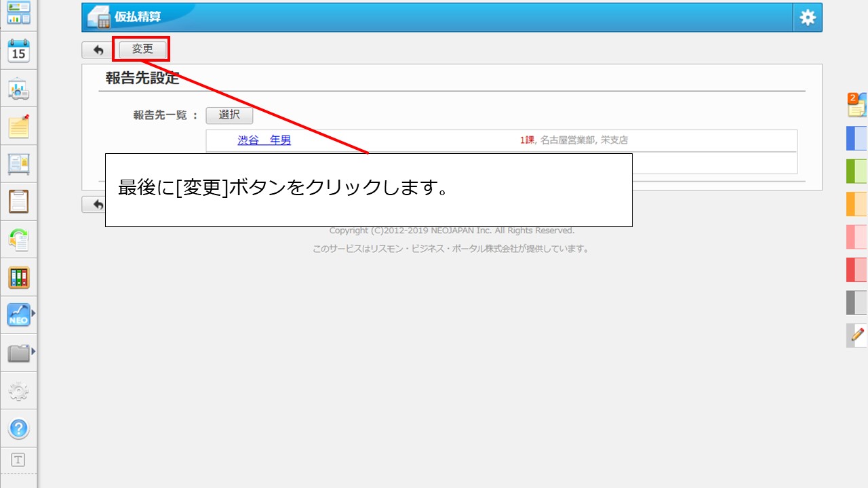This screenshot has height=488, width=868.
Task: Open the calendar icon showing 15
Action: (18, 51)
